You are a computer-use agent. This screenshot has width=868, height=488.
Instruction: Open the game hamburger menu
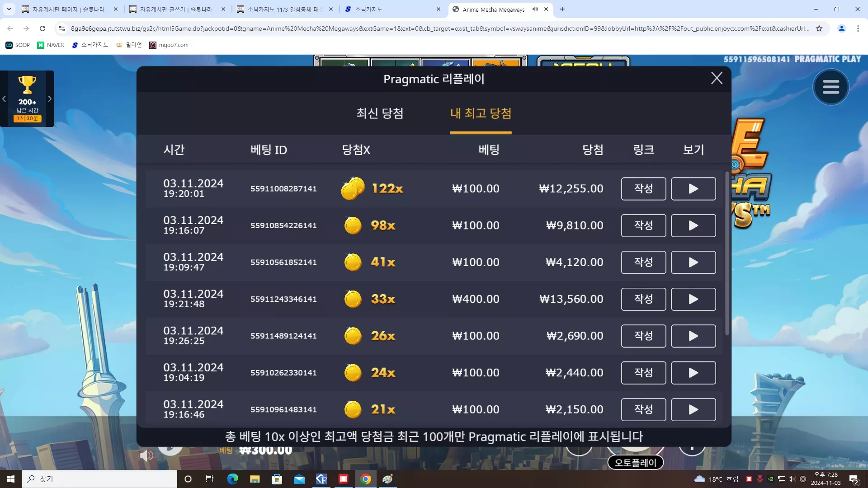[830, 87]
